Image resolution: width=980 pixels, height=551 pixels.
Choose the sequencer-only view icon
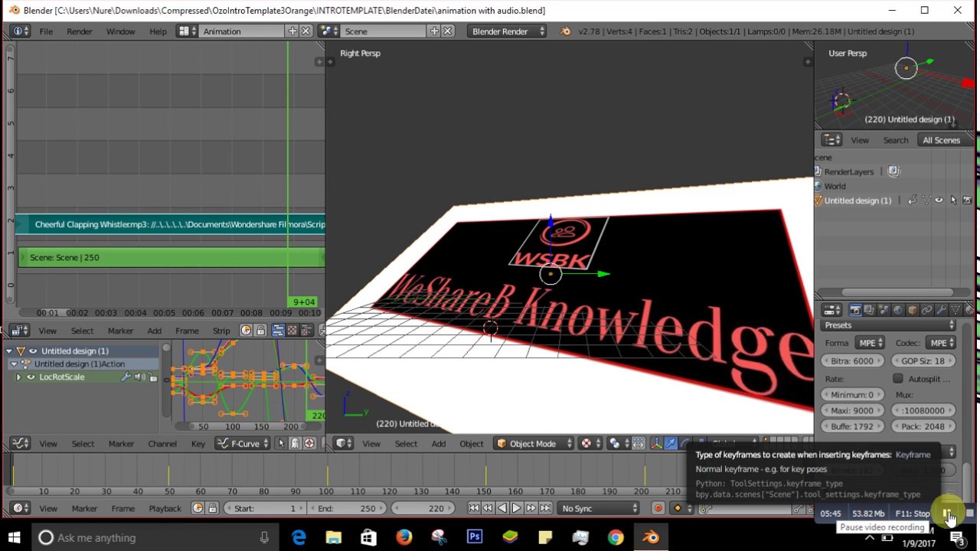278,331
